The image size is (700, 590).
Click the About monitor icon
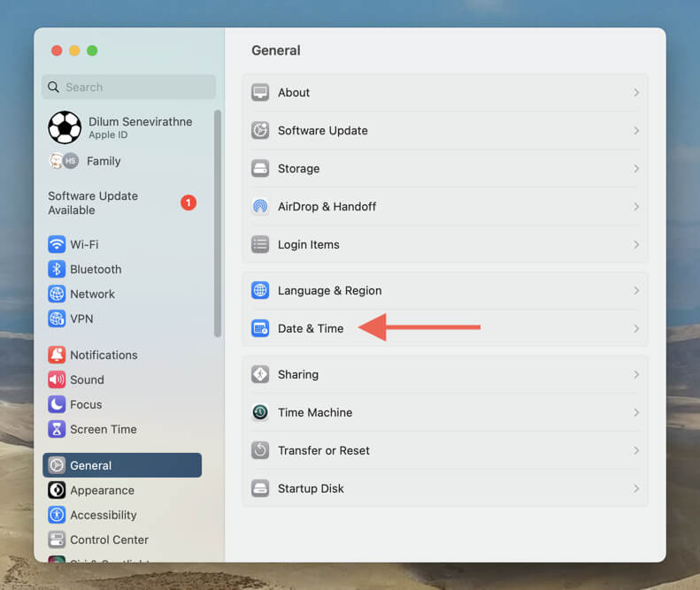(260, 92)
